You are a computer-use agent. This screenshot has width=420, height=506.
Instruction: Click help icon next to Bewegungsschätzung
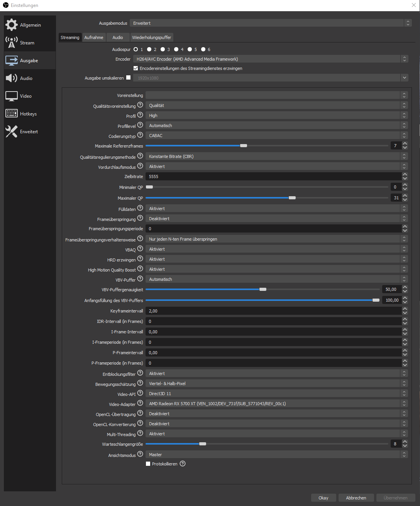140,383
